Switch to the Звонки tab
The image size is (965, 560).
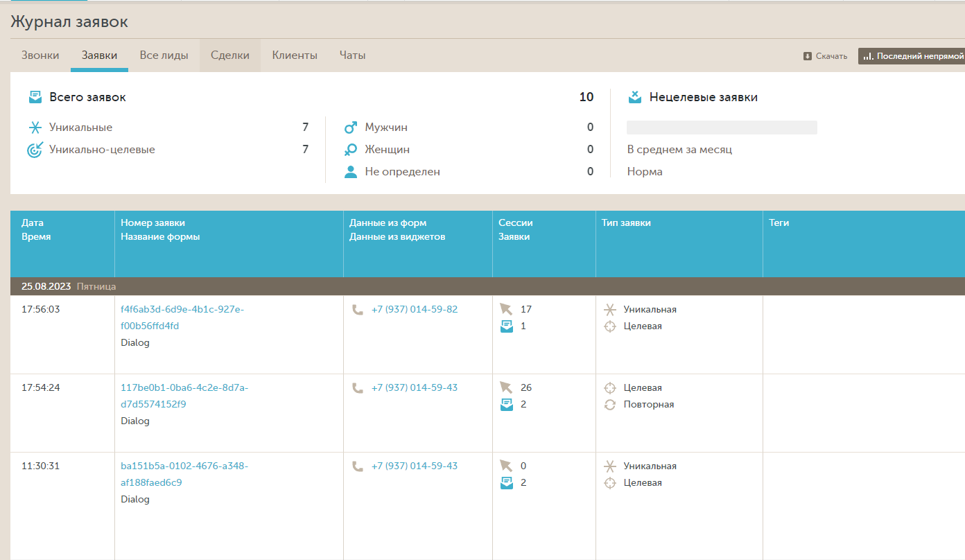[x=40, y=55]
